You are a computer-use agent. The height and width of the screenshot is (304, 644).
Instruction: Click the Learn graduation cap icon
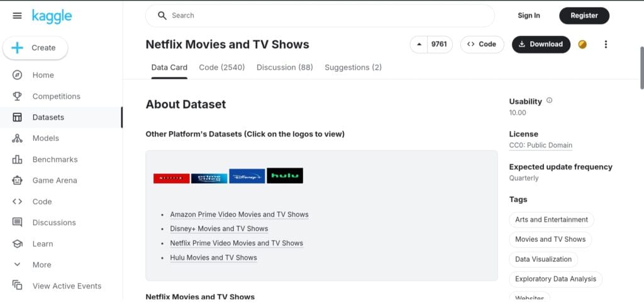[x=17, y=244]
